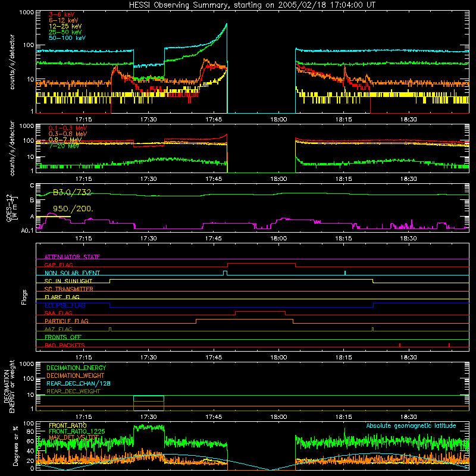476x476 pixels.
Task: Click the DECIMATION_WEIGHT legend entry
Action: coord(76,375)
